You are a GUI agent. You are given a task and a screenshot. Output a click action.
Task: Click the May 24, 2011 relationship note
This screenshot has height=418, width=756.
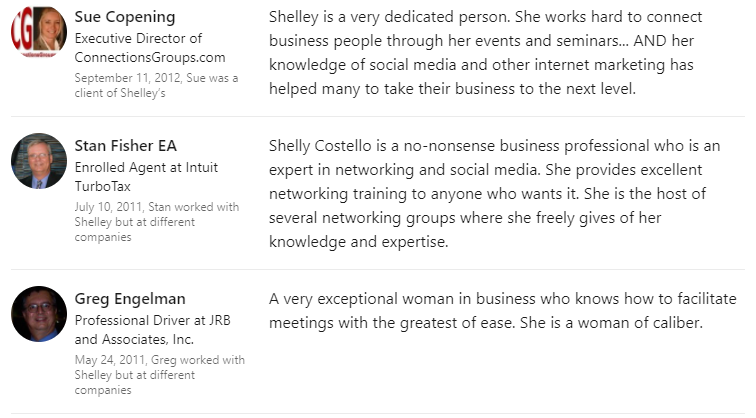click(x=160, y=375)
